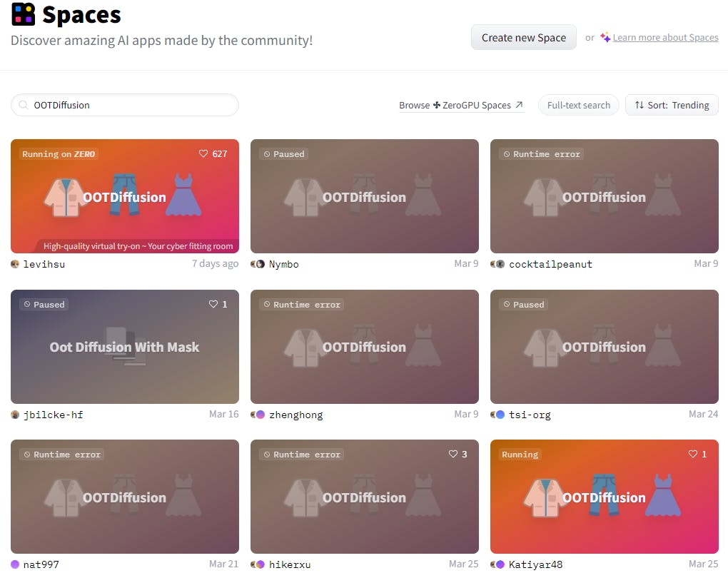Click the ZeroGPU icon in Browse link

[436, 105]
